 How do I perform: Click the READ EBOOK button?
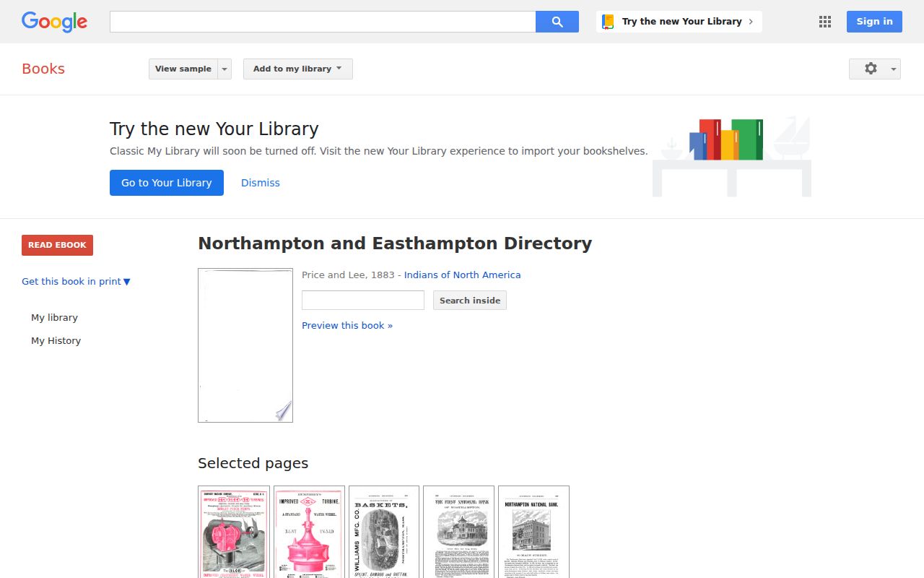(57, 245)
